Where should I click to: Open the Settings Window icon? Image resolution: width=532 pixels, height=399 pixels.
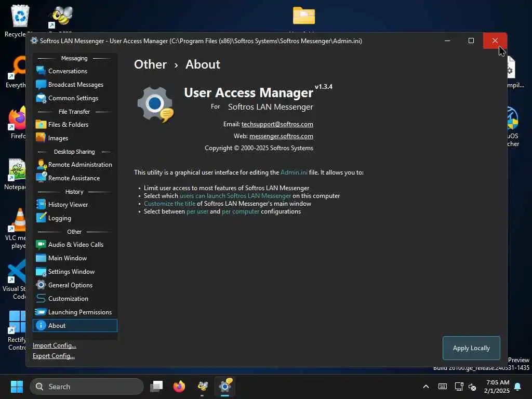coord(41,271)
